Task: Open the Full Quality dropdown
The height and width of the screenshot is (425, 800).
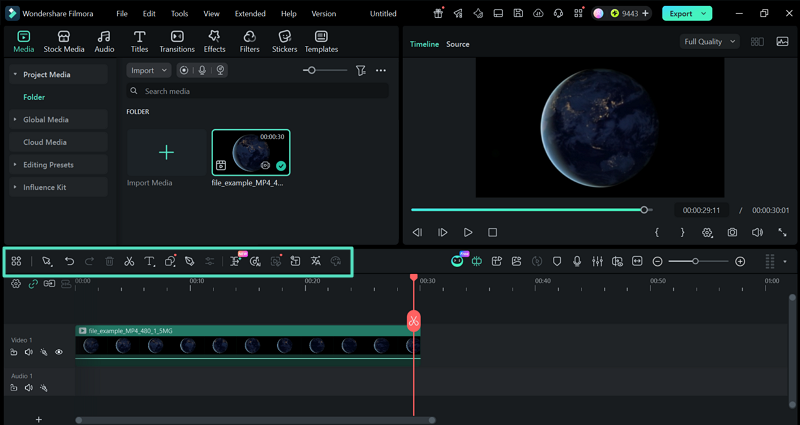Action: pyautogui.click(x=710, y=42)
